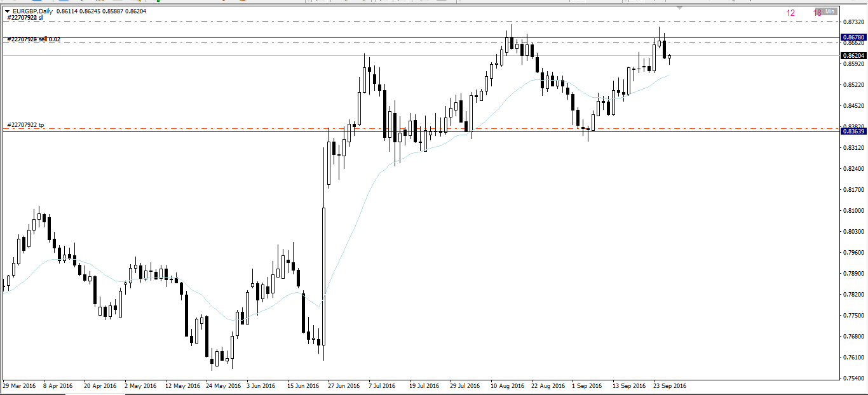Click the 0.82420 price scale label

[853, 169]
